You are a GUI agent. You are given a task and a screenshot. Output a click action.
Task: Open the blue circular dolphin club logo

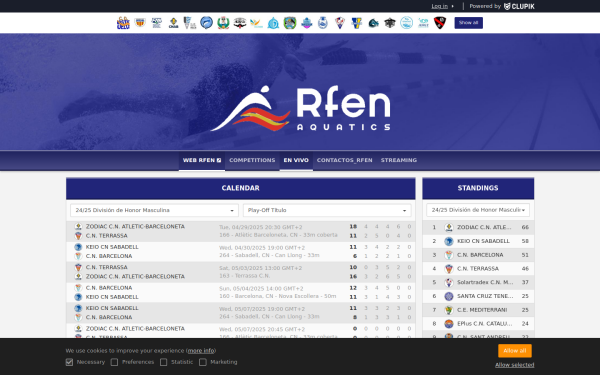(207, 23)
